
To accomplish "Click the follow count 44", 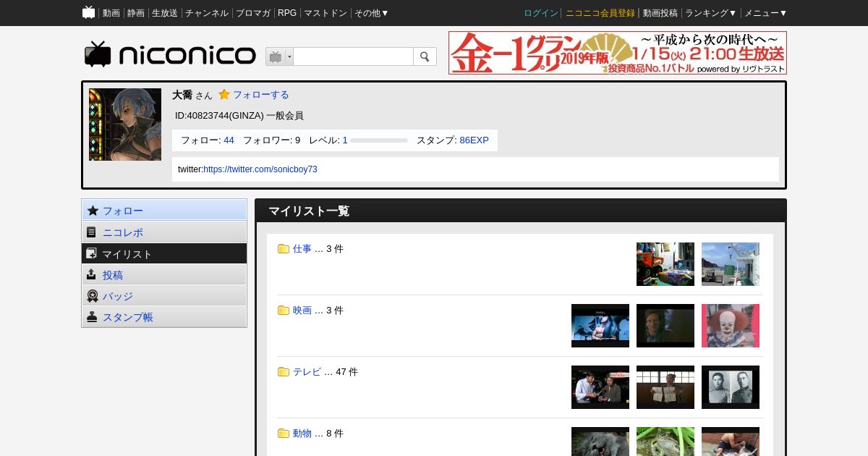I will (229, 140).
